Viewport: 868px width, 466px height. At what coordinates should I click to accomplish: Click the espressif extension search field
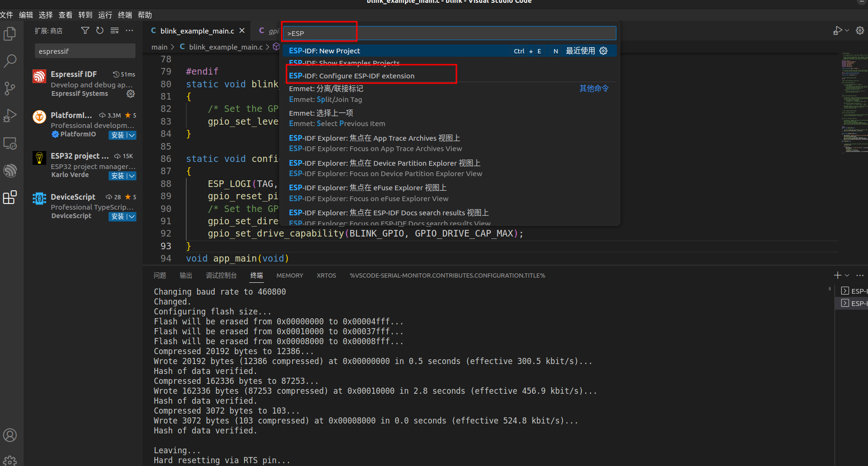tap(85, 51)
